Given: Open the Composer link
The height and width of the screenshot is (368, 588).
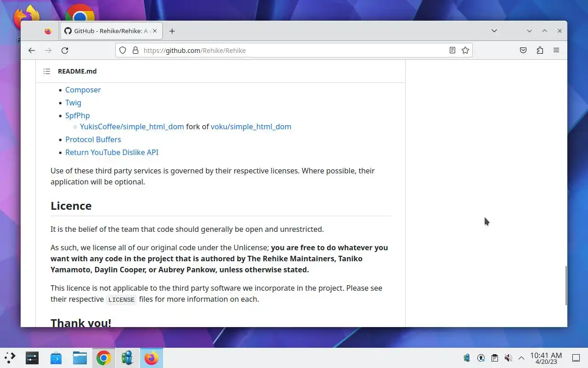Looking at the screenshot, I should click(x=83, y=90).
